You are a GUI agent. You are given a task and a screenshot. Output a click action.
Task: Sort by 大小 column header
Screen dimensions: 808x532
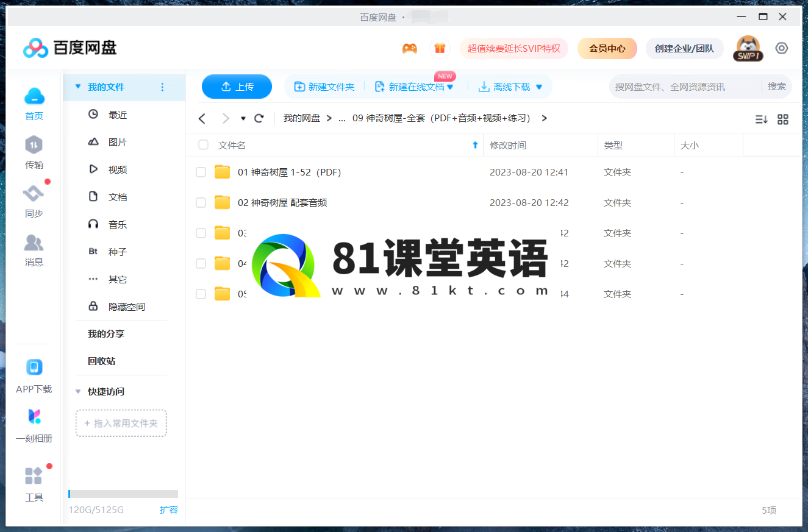[690, 145]
